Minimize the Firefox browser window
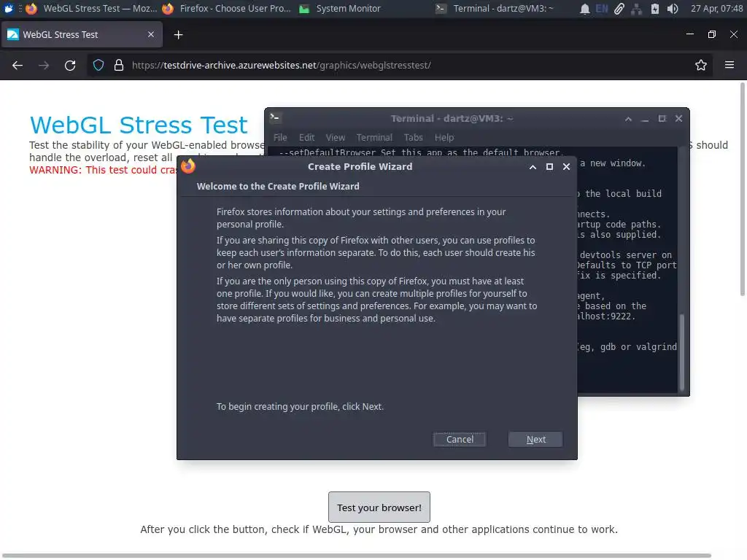This screenshot has width=747, height=560. pos(690,34)
